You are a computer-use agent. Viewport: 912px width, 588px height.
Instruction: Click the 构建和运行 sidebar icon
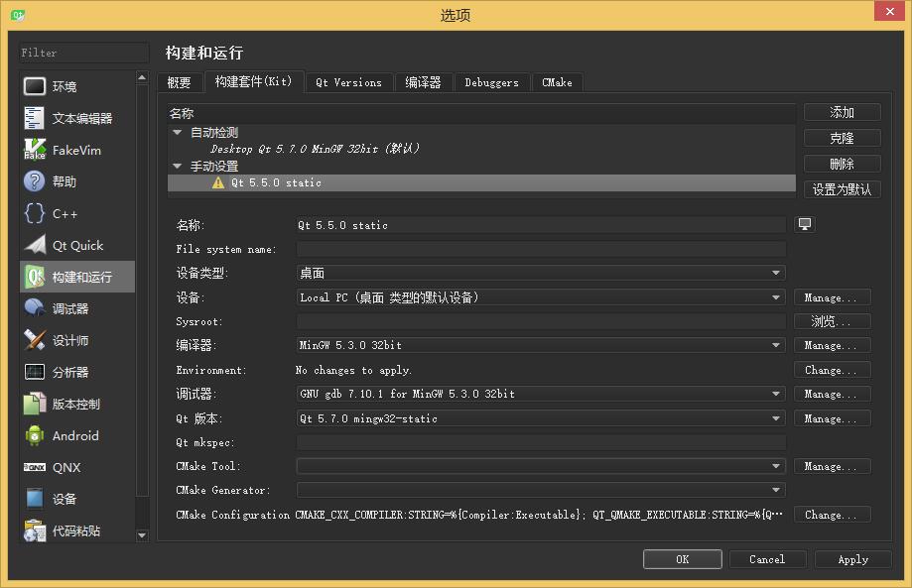[x=35, y=277]
